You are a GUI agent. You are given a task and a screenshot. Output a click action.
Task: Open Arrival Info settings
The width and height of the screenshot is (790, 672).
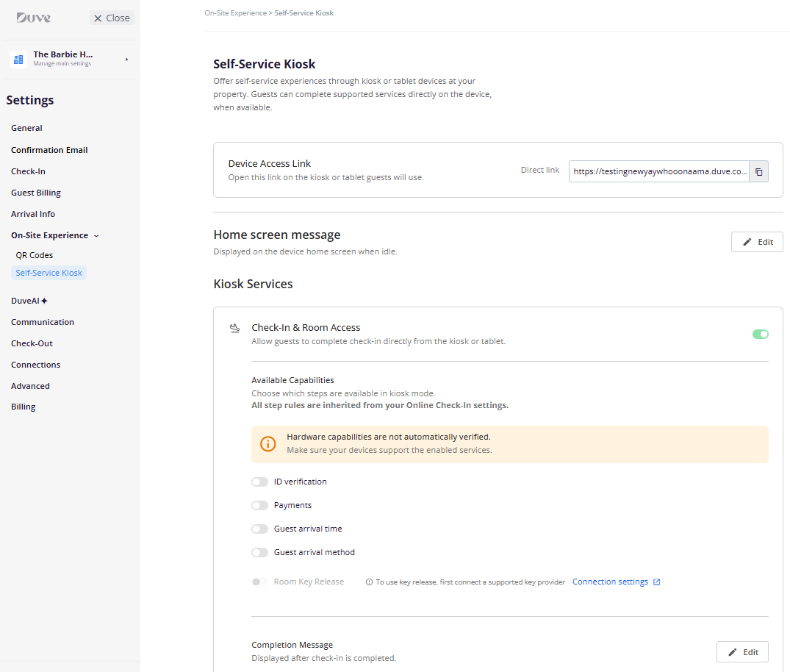coord(33,214)
